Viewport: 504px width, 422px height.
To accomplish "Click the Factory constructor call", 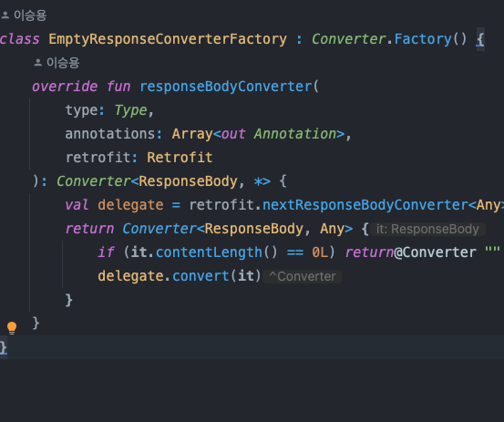I will [x=423, y=39].
